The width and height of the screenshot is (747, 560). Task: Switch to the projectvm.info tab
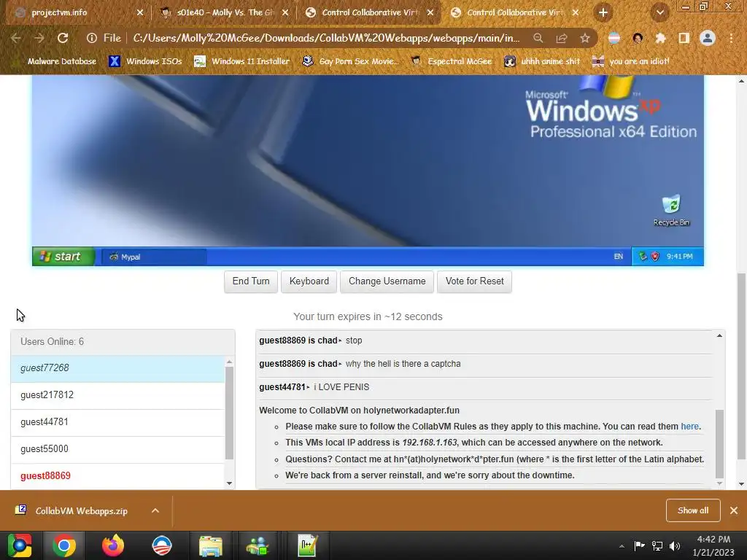pos(76,12)
